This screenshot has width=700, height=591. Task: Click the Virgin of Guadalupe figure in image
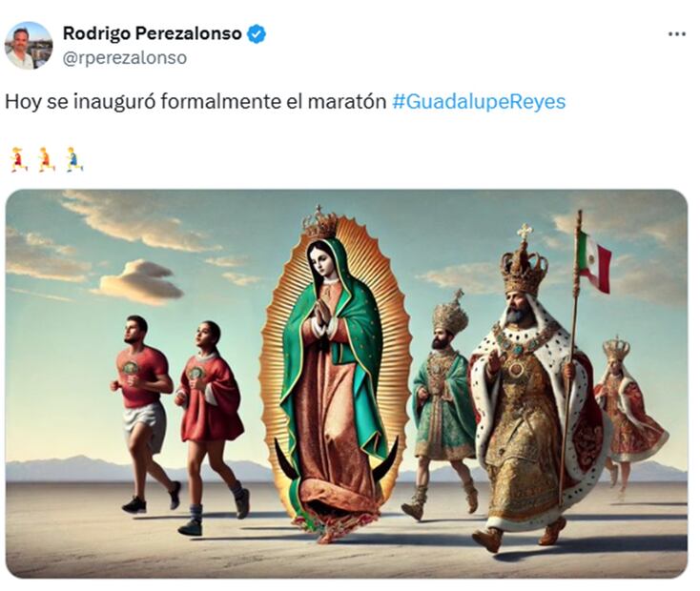(x=335, y=375)
